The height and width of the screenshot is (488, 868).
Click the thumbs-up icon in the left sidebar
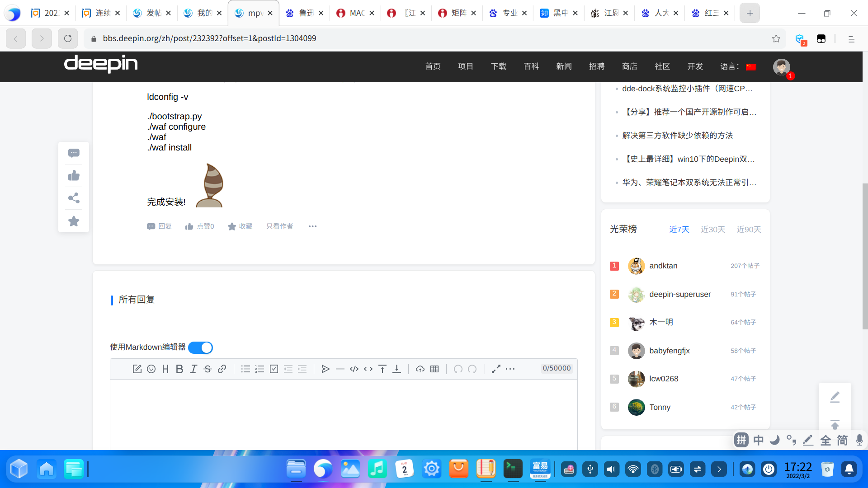pyautogui.click(x=74, y=176)
